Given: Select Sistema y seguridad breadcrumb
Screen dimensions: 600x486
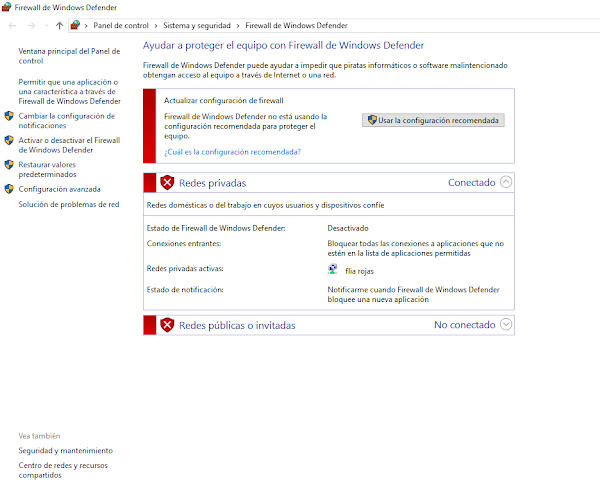Looking at the screenshot, I should (197, 26).
